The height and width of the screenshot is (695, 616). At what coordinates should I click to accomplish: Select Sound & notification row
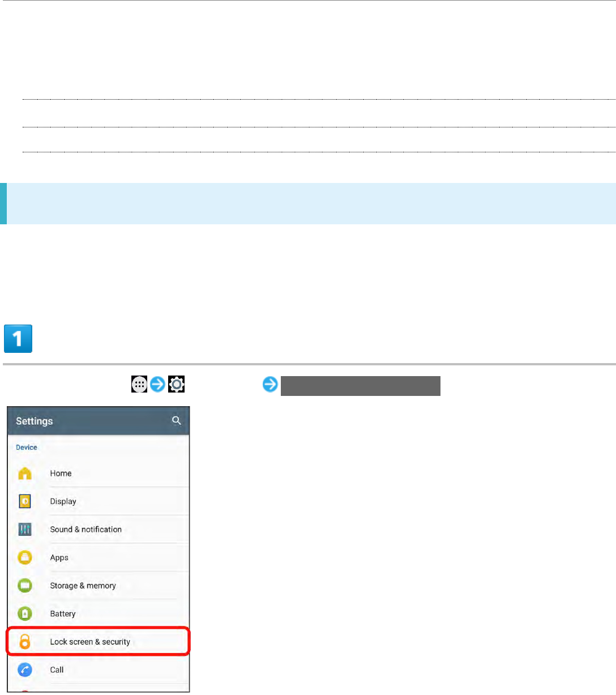tap(99, 529)
